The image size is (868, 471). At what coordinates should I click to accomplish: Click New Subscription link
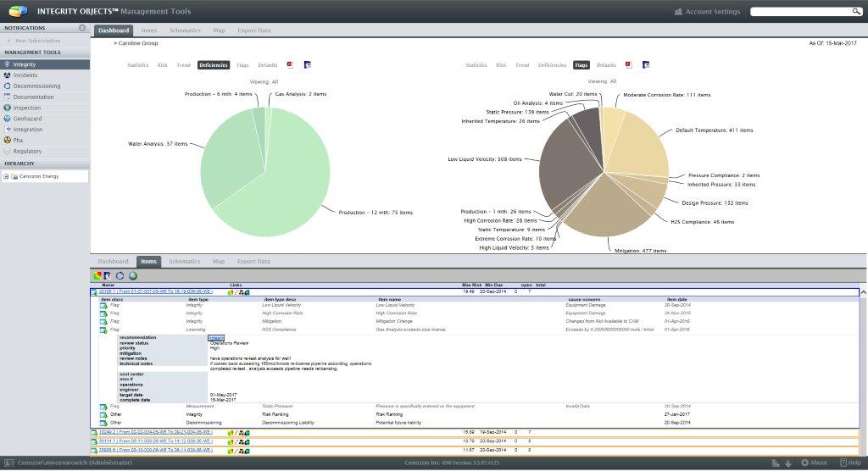click(x=37, y=41)
